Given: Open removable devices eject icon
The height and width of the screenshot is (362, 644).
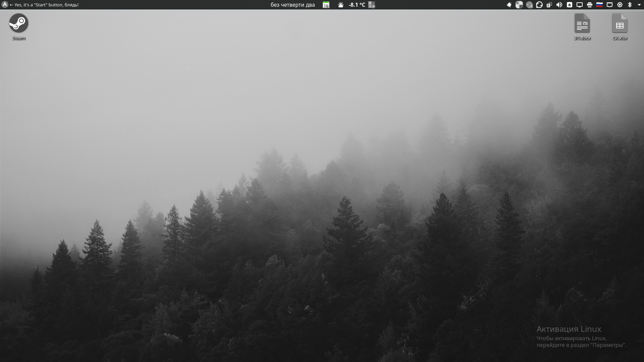Looking at the screenshot, I should click(570, 5).
